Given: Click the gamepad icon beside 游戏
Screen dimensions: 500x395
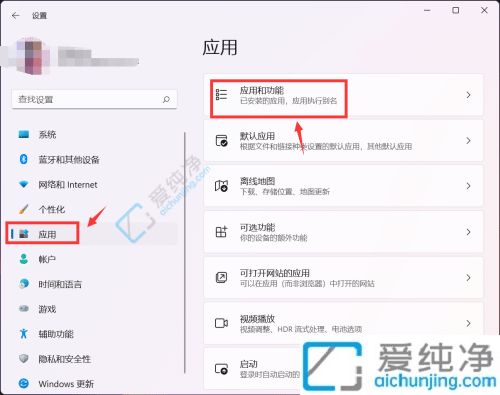Looking at the screenshot, I should point(24,309).
